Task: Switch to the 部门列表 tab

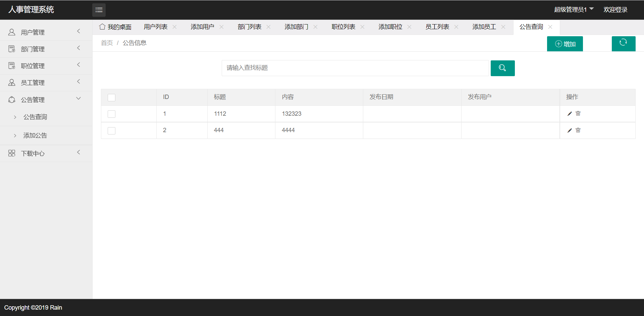Action: click(x=249, y=27)
